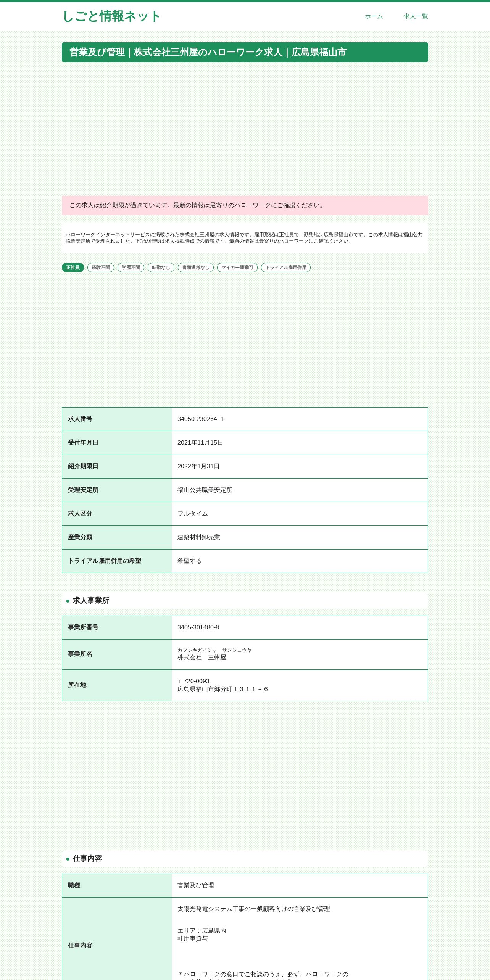Click the 希望する value
This screenshot has height=980, width=490.
[190, 561]
